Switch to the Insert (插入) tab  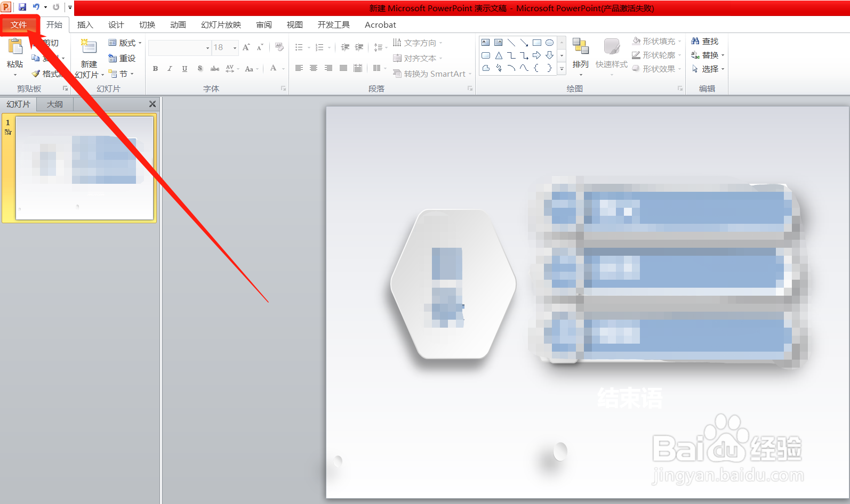85,25
